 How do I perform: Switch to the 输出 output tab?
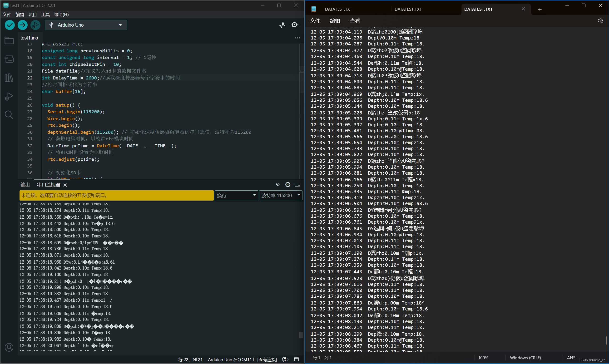(x=25, y=184)
